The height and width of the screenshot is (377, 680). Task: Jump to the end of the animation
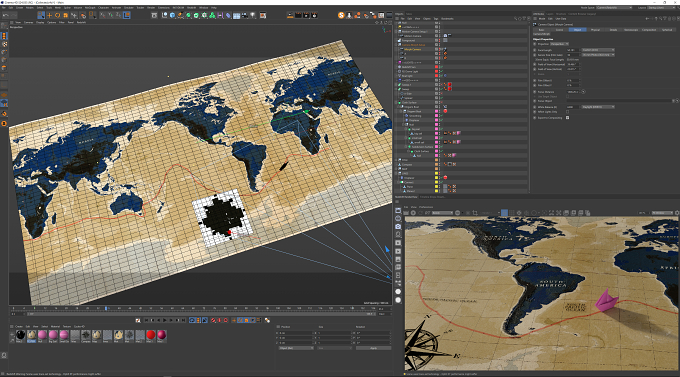pos(183,320)
